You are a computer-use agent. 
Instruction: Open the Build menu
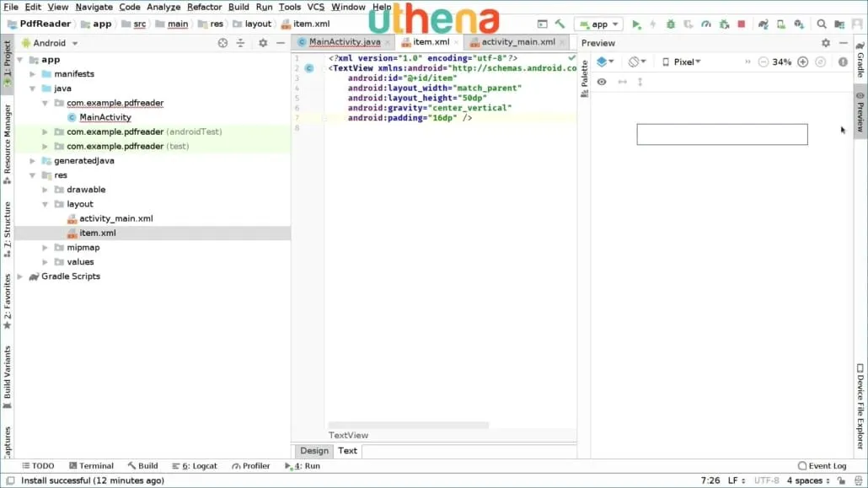pyautogui.click(x=238, y=8)
